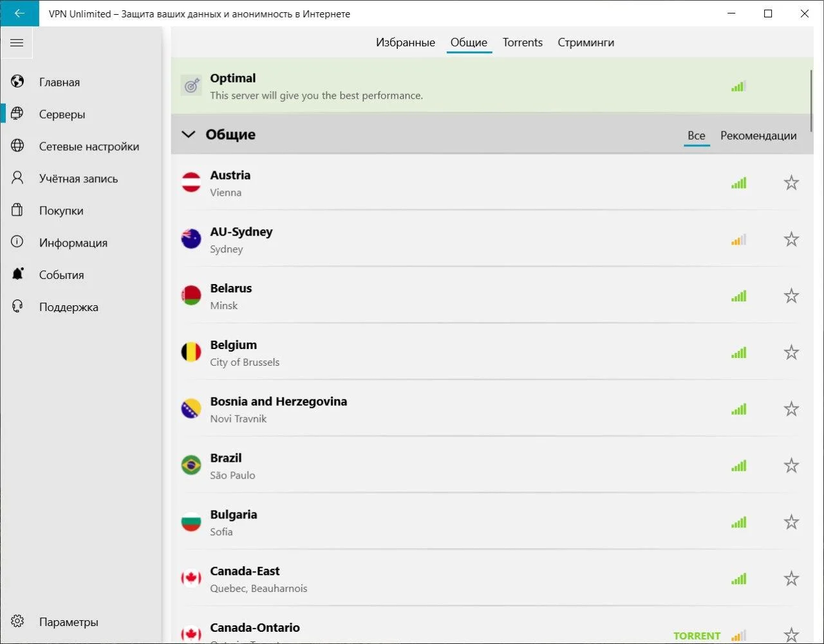Open the hamburger menu icon
Image resolution: width=824 pixels, height=644 pixels.
pos(17,43)
